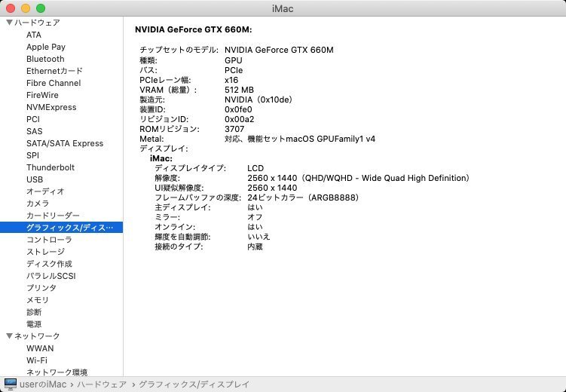Image resolution: width=566 pixels, height=392 pixels.
Task: Open SATA/SATA Express entry
Action: [65, 143]
